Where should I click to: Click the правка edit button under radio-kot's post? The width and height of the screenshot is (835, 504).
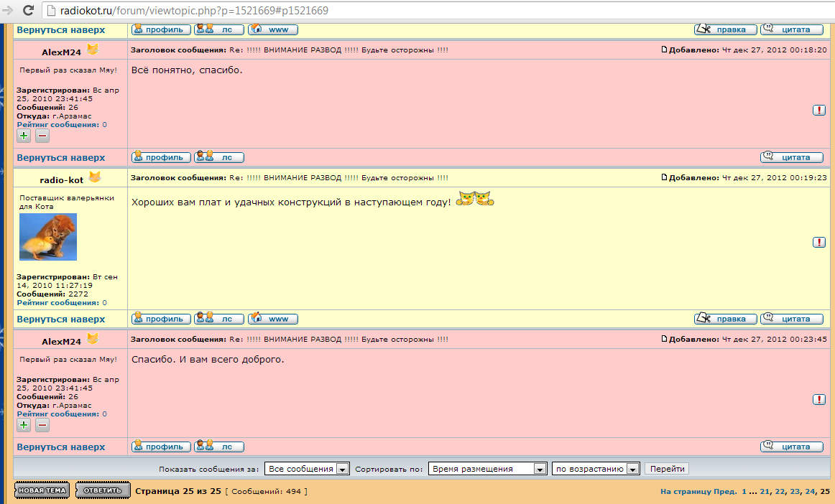[x=726, y=319]
